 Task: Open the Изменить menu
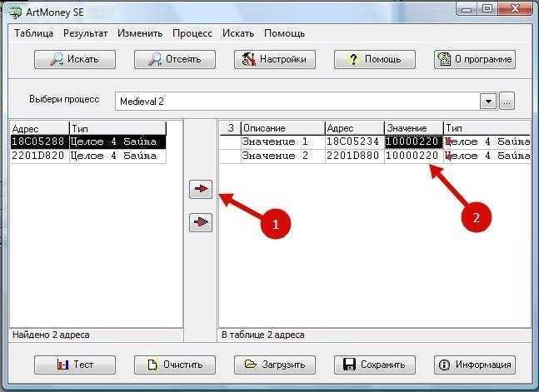140,33
